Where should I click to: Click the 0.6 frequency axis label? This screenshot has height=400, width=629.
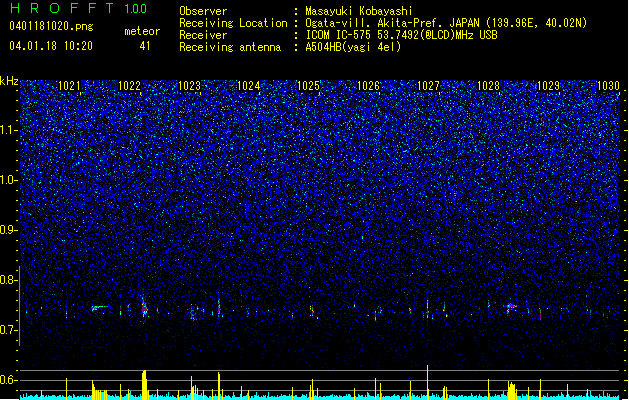click(x=9, y=380)
